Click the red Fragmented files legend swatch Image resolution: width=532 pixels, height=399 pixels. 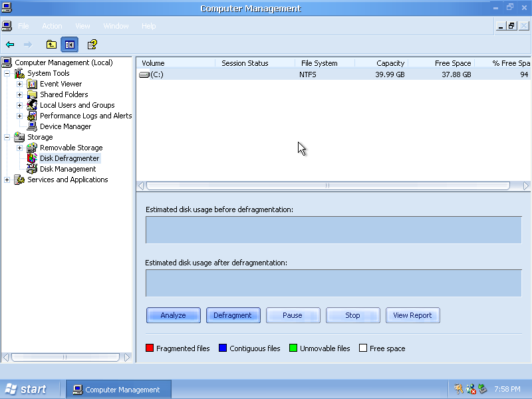click(150, 348)
